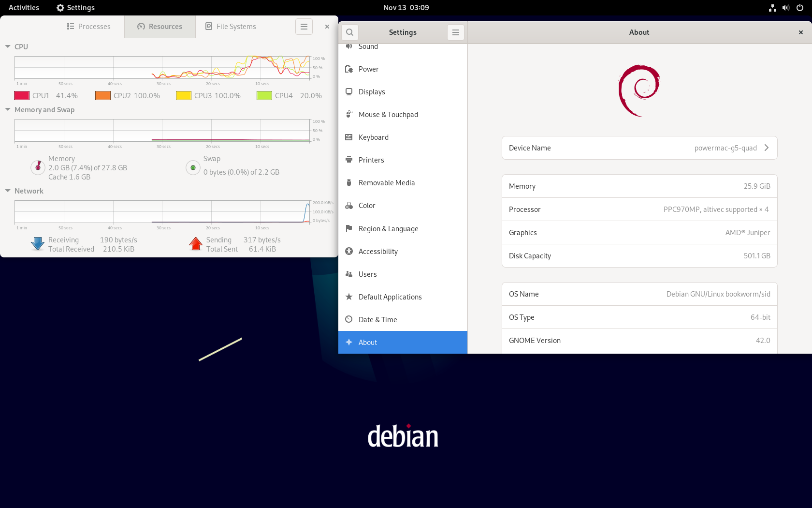
Task: Open the network status indicator in top bar
Action: pos(772,8)
